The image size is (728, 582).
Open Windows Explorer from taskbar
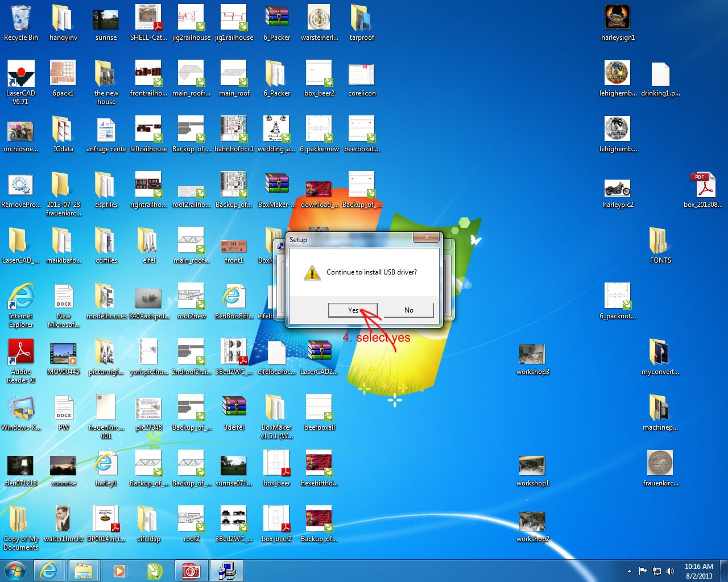pos(84,571)
